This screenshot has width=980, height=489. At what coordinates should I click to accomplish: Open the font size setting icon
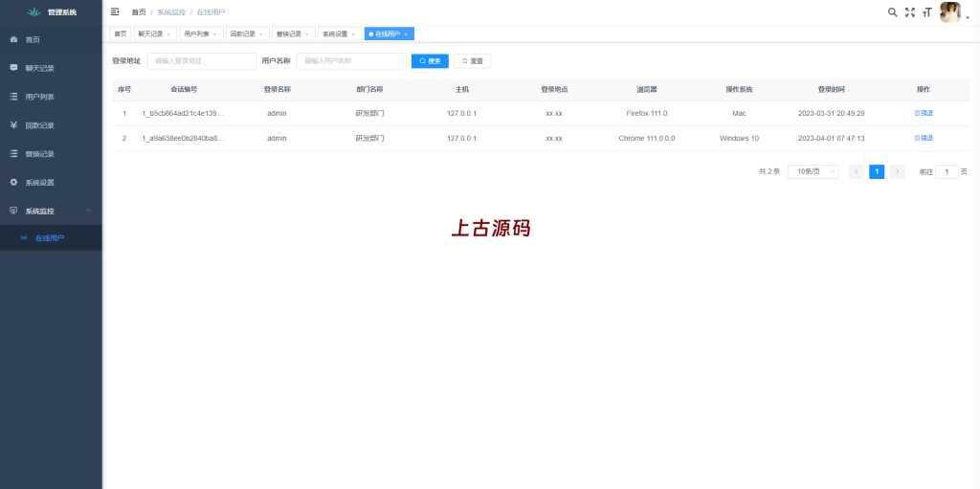pyautogui.click(x=927, y=11)
